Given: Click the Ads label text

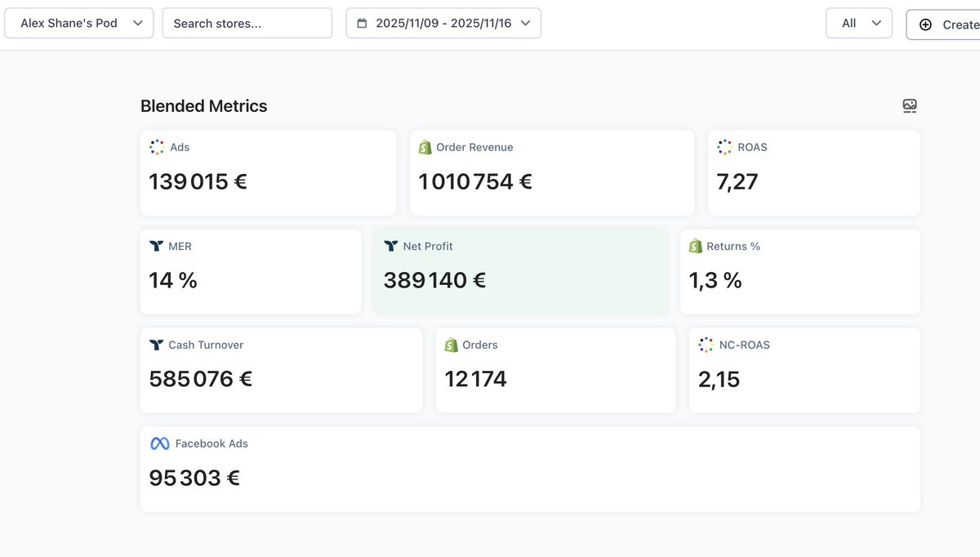Looking at the screenshot, I should click(x=180, y=147).
